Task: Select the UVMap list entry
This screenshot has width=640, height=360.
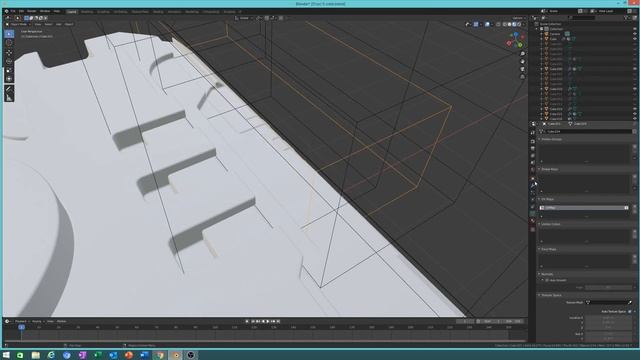Action: coord(584,208)
